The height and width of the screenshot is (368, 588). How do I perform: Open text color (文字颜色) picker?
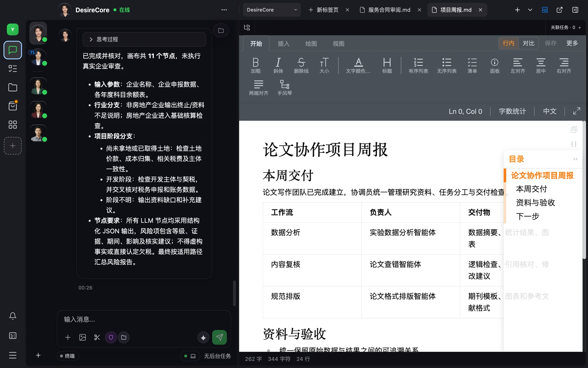[358, 65]
